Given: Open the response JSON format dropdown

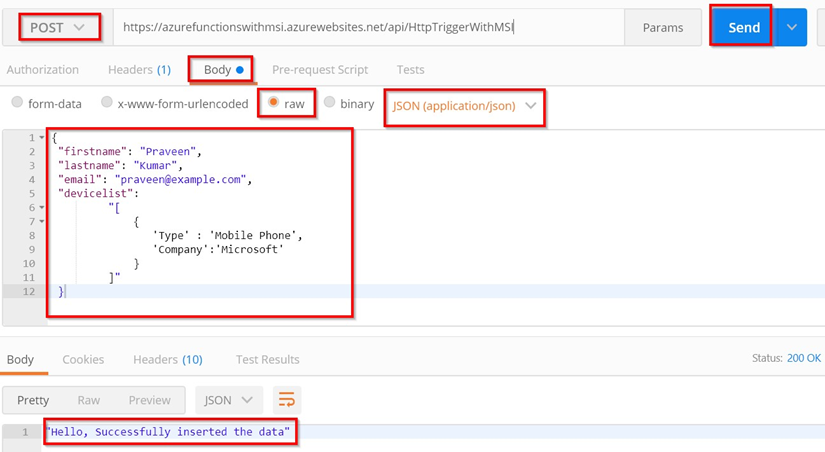Looking at the screenshot, I should (228, 400).
